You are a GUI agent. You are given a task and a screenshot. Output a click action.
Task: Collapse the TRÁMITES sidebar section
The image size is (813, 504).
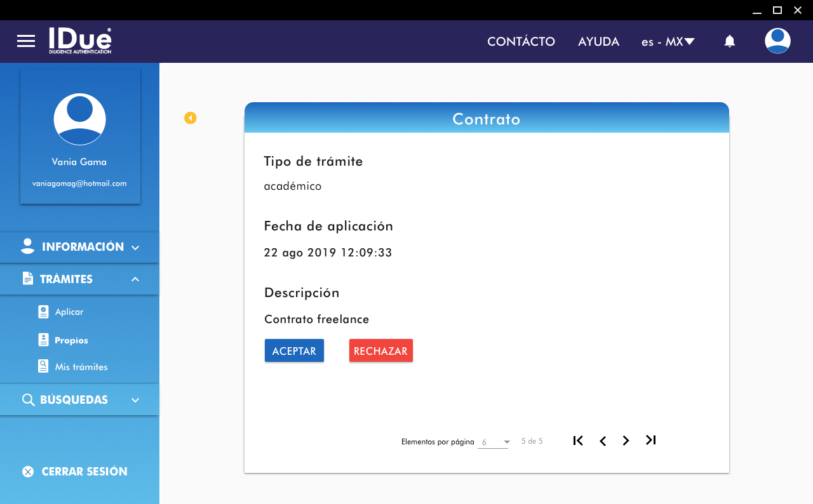tap(79, 279)
